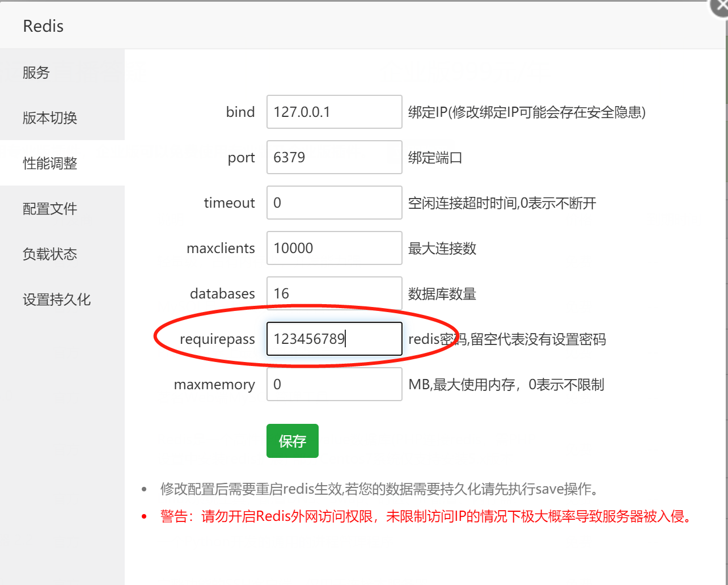Click the 空闲连接超时时间 description text
The height and width of the screenshot is (585, 728).
tap(502, 203)
